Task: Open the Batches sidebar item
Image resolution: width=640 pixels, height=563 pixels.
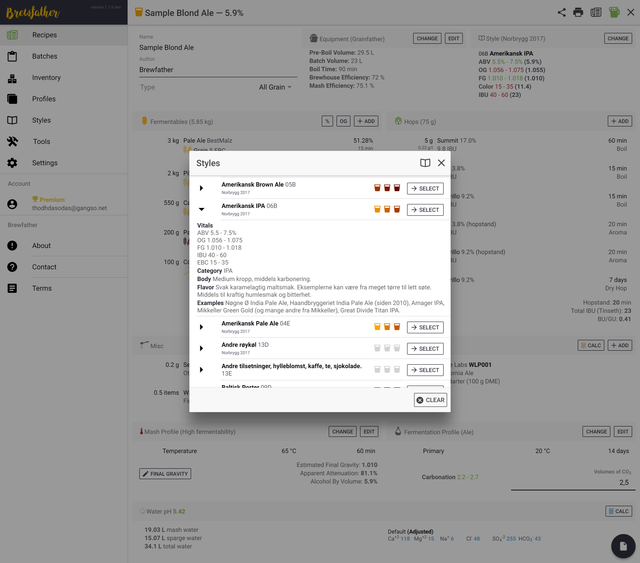Action: pyautogui.click(x=64, y=56)
